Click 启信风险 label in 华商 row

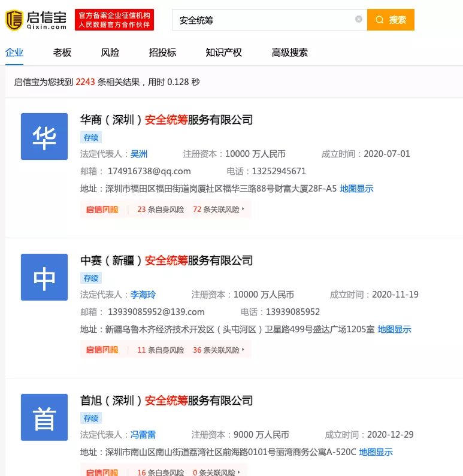pos(102,210)
